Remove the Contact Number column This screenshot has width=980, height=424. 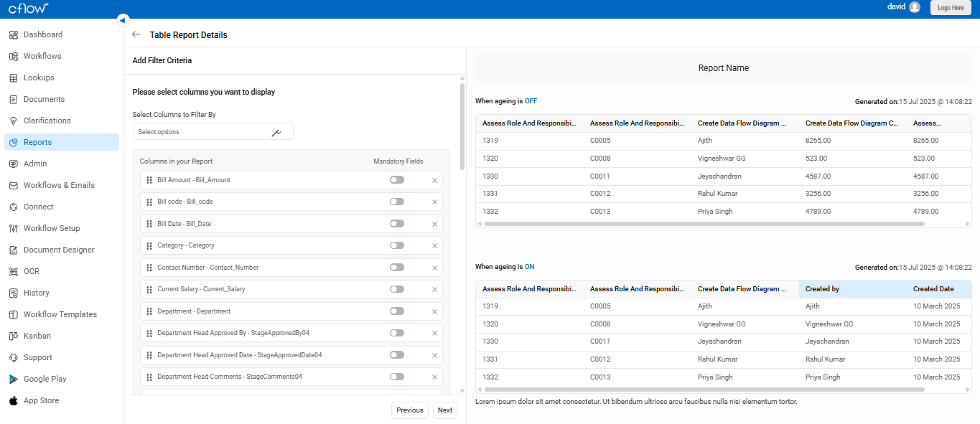(434, 268)
